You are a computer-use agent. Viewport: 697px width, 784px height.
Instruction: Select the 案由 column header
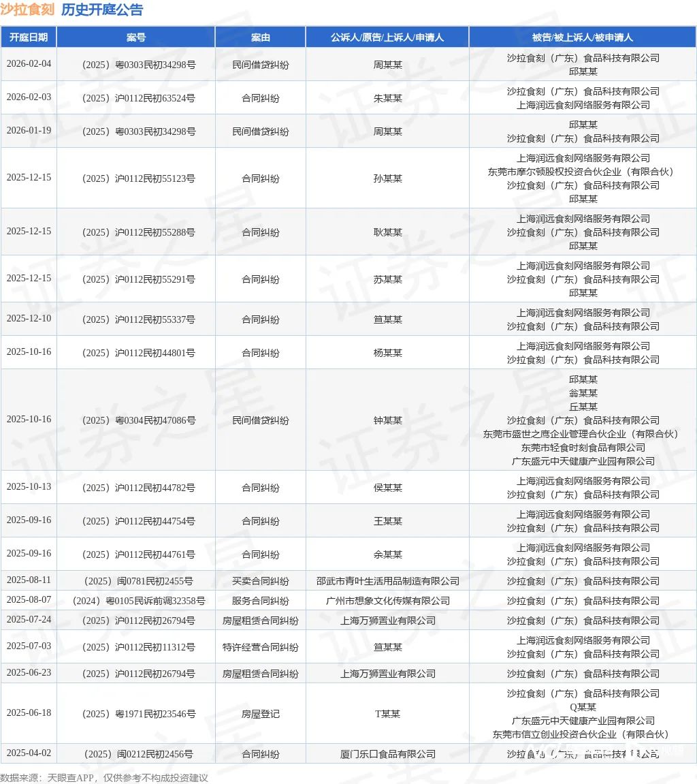tap(261, 37)
